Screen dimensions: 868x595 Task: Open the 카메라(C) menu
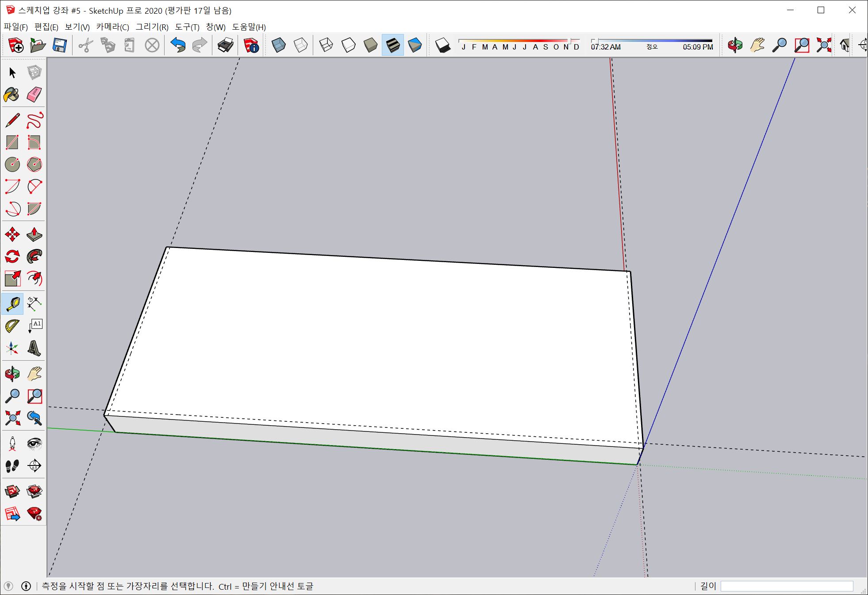point(112,27)
